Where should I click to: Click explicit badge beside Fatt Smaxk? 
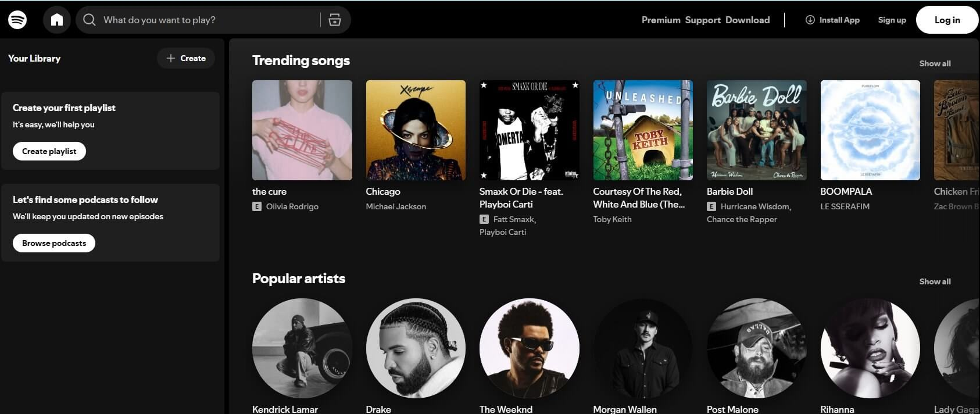click(484, 219)
